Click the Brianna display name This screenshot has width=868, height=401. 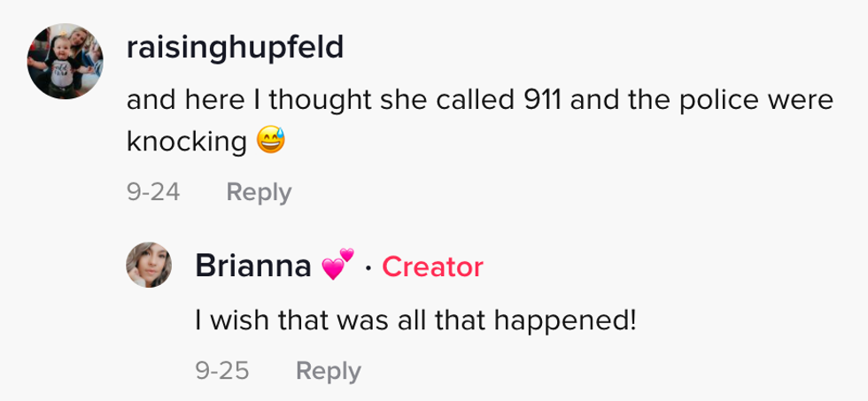252,266
